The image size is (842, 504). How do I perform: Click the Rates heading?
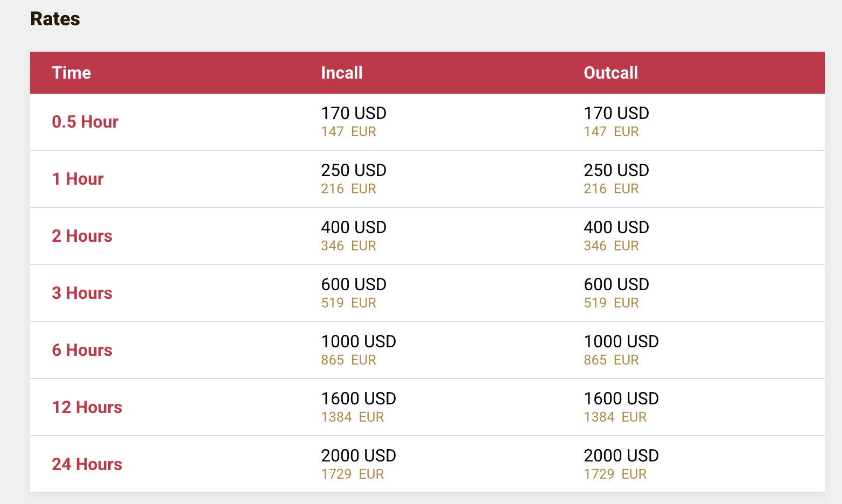(x=55, y=19)
